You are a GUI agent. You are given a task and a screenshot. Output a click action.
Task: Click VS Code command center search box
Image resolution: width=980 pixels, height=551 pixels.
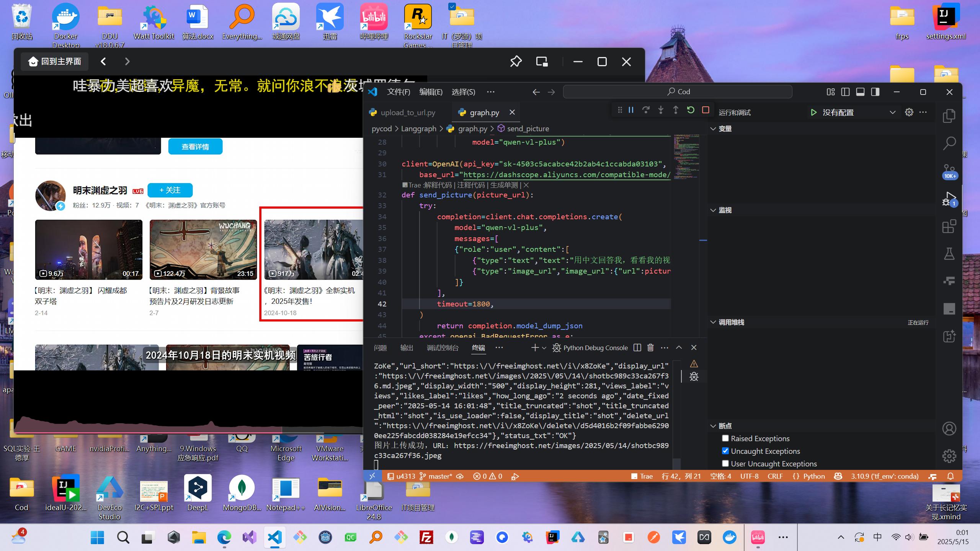click(x=678, y=92)
